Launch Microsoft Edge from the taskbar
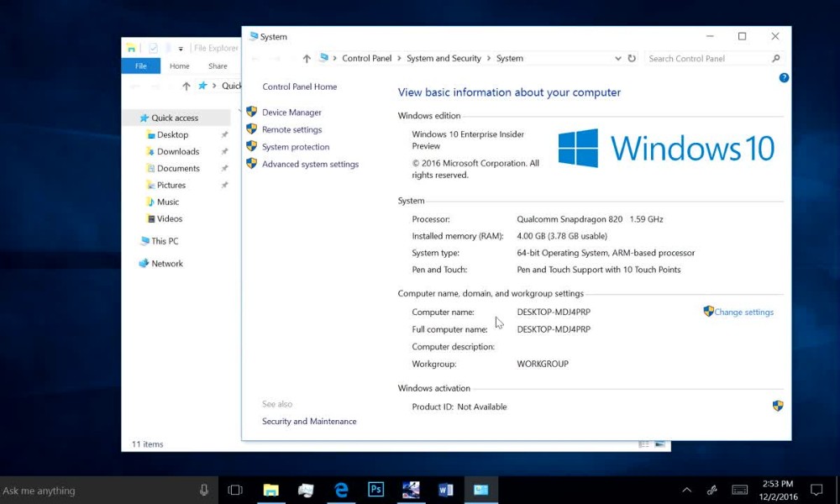Screen dimensions: 840x504 pyautogui.click(x=341, y=490)
